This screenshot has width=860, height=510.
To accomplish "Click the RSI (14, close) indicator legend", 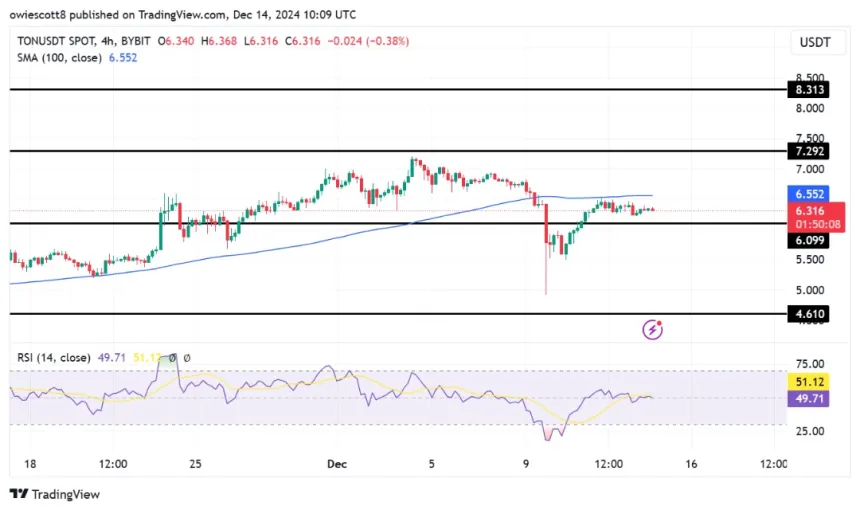I will 51,357.
